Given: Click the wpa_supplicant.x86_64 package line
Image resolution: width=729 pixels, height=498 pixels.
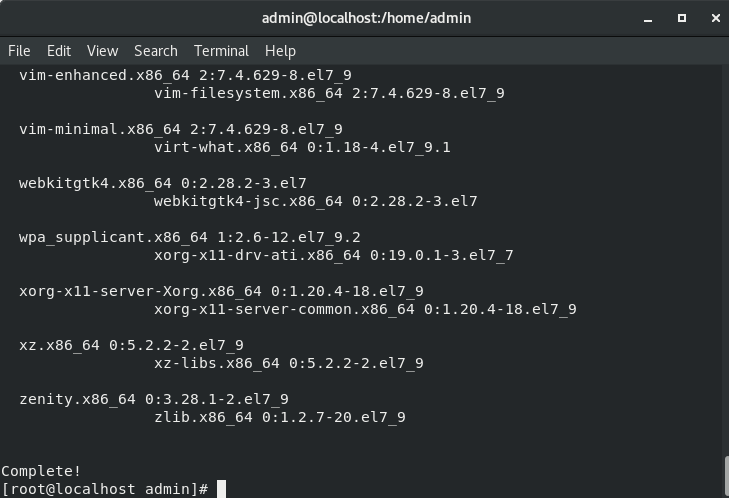Looking at the screenshot, I should tap(189, 237).
